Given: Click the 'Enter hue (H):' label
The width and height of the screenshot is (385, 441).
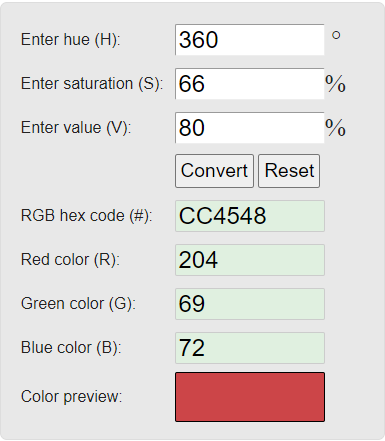Looking at the screenshot, I should tap(70, 40).
